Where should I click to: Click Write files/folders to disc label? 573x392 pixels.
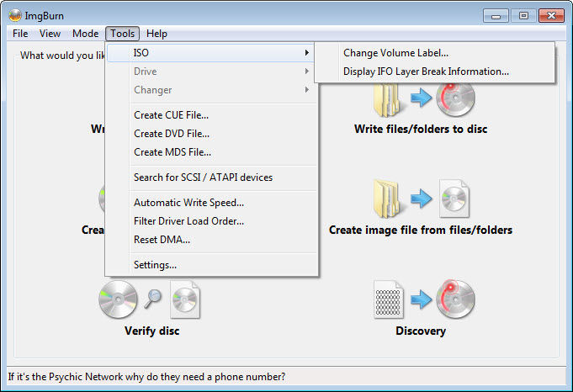(421, 129)
